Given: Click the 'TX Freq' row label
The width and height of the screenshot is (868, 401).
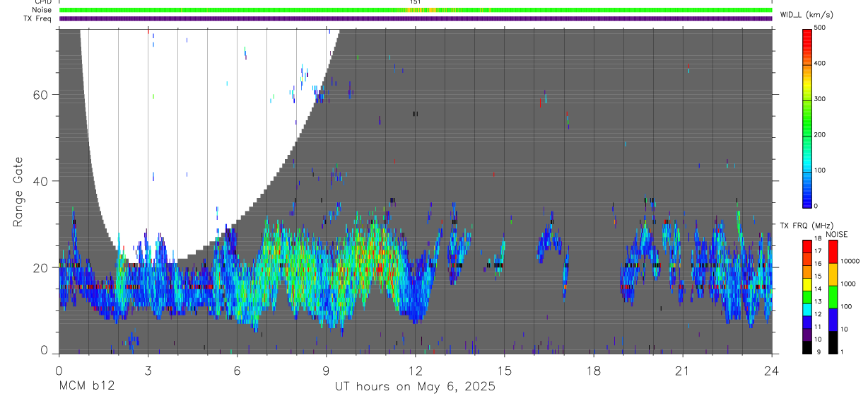Looking at the screenshot, I should (38, 18).
